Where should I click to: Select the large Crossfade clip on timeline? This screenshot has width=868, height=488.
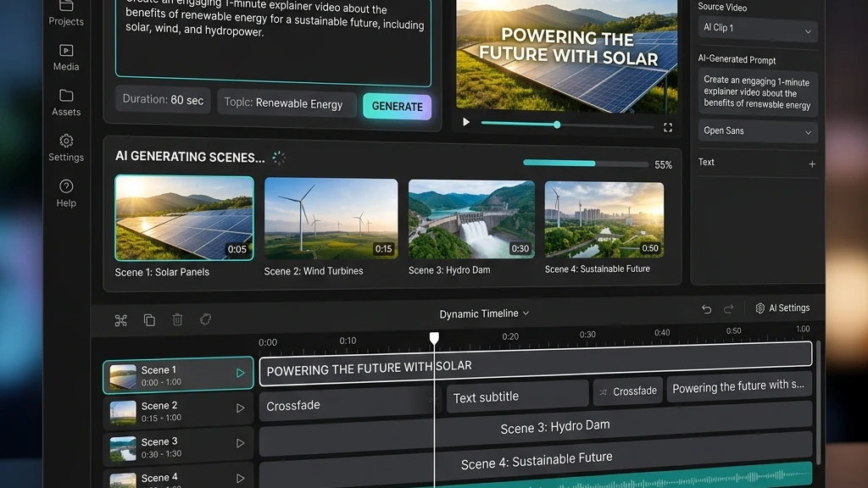click(x=350, y=404)
